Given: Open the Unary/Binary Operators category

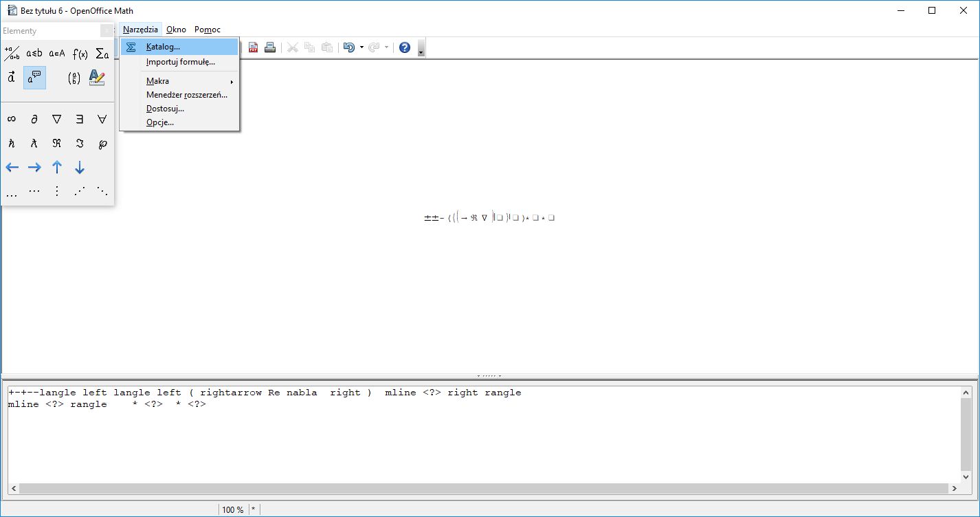Looking at the screenshot, I should tap(12, 54).
